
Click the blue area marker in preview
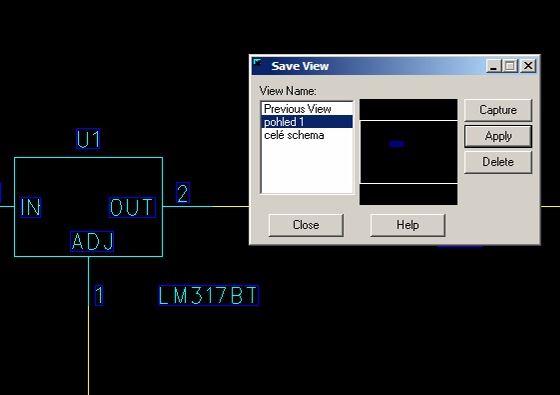(x=396, y=144)
